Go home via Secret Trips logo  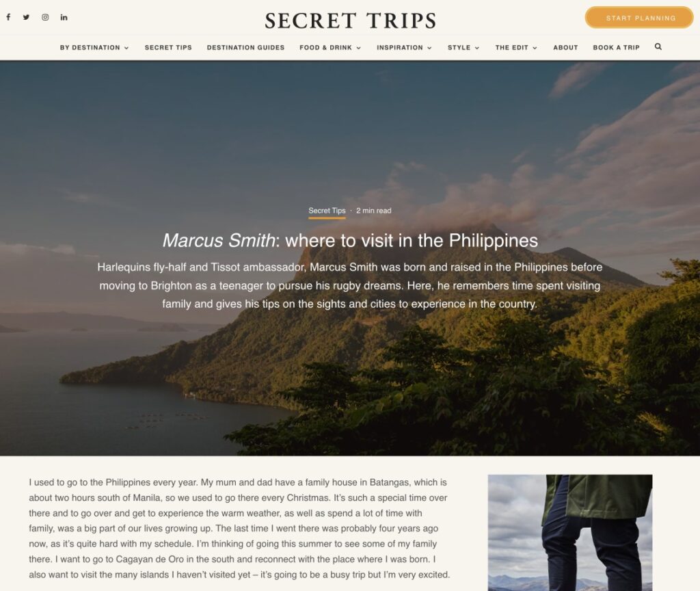(351, 21)
